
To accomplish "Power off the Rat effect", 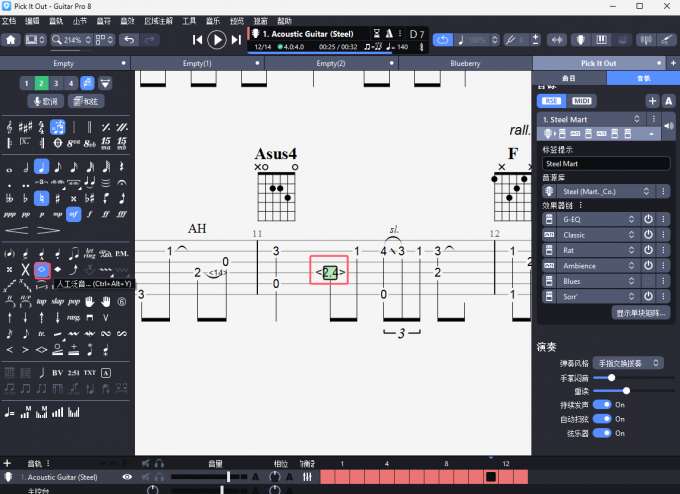I will [x=647, y=250].
